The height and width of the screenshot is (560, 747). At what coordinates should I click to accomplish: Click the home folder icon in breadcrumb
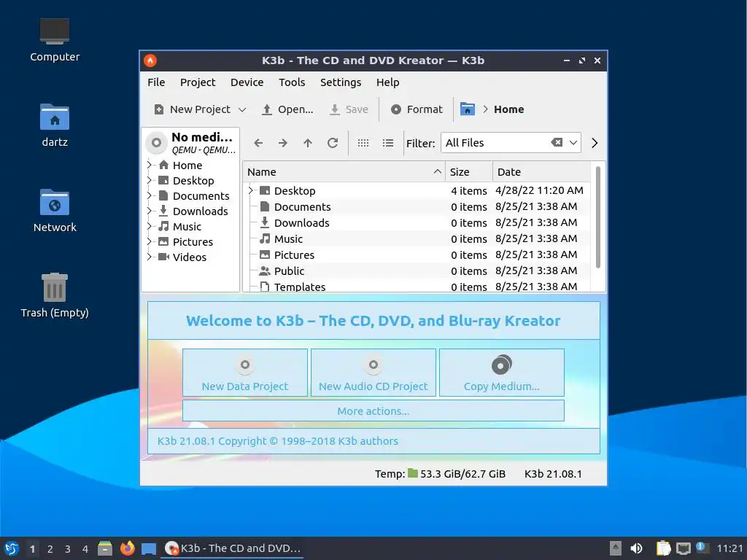[468, 109]
